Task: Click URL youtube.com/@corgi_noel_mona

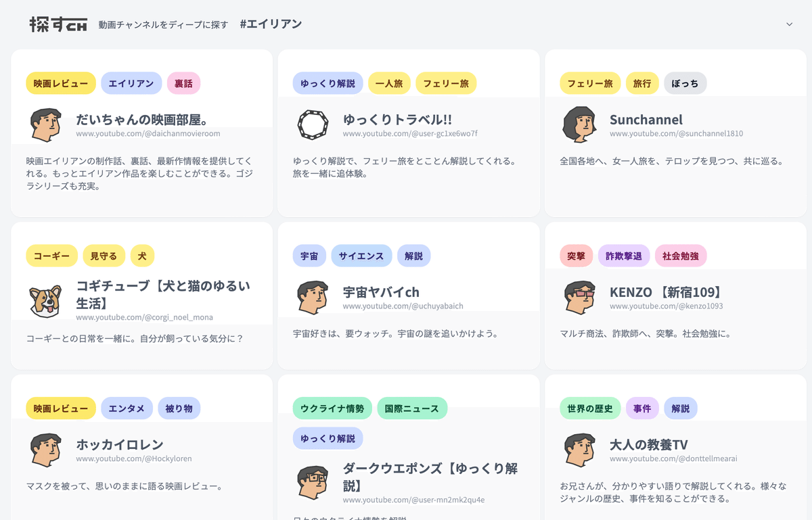Action: 144,317
